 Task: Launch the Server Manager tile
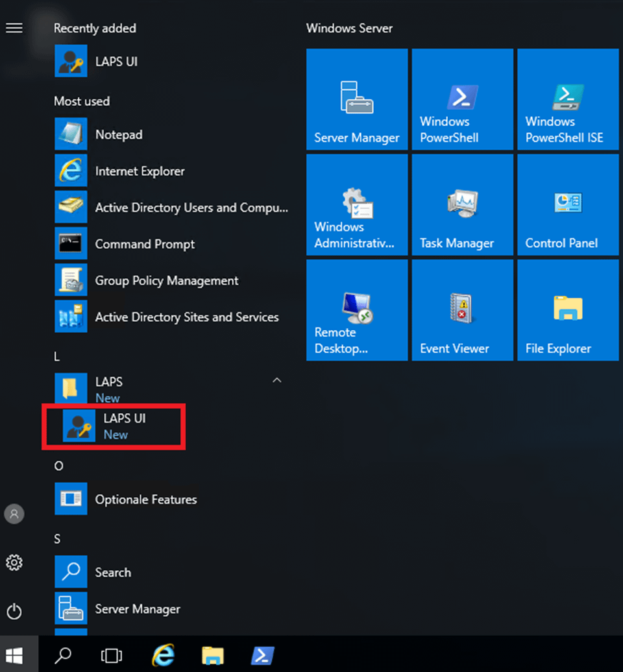(x=357, y=99)
